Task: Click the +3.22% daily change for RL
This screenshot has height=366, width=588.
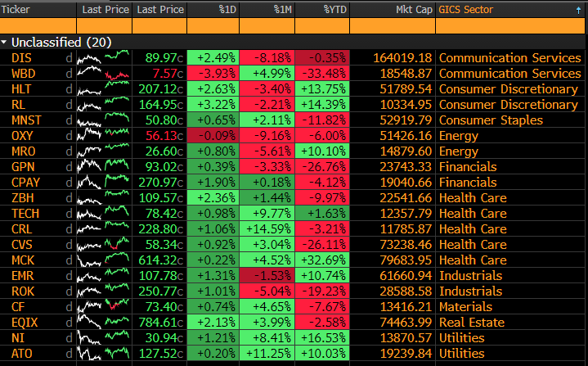Action: click(213, 104)
